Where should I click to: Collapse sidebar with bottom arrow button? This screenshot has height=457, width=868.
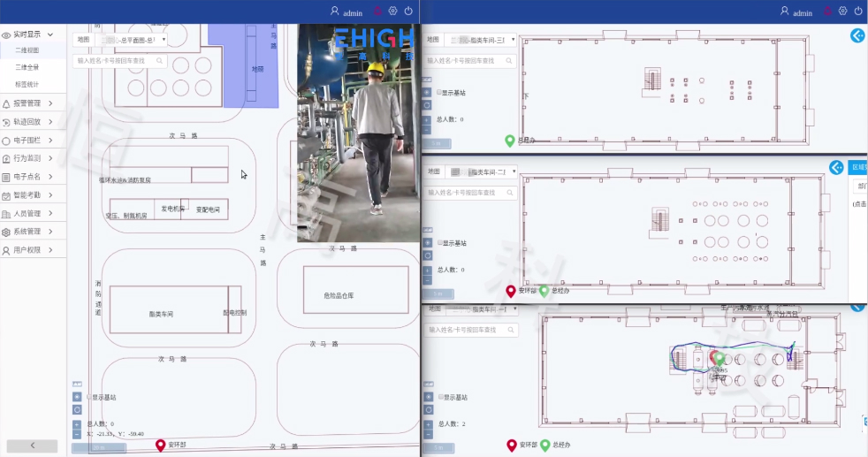32,446
